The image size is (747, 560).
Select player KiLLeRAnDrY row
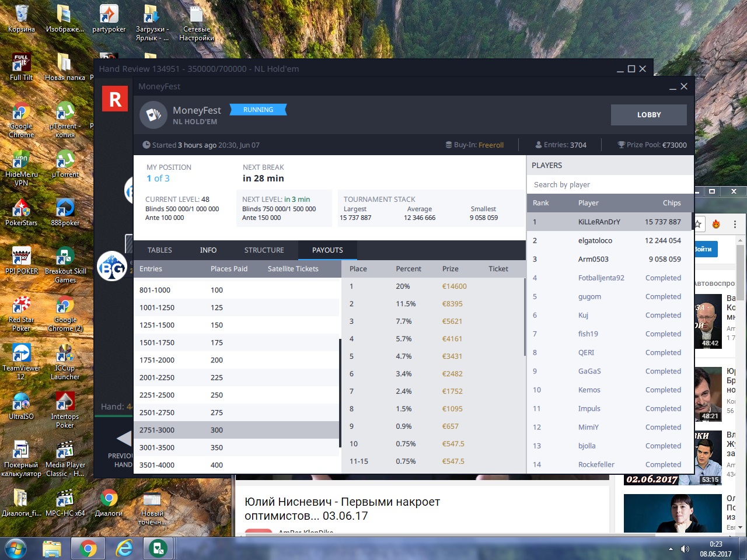[609, 222]
